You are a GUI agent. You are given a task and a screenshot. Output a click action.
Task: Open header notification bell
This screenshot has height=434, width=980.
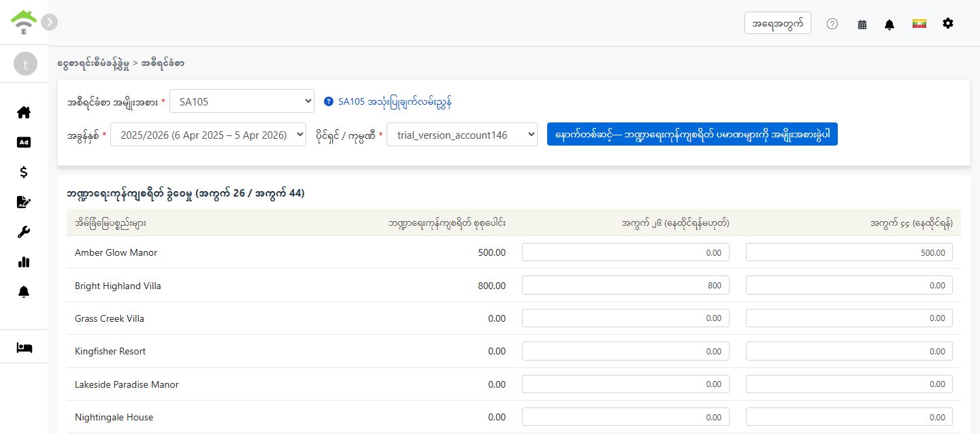pos(889,24)
